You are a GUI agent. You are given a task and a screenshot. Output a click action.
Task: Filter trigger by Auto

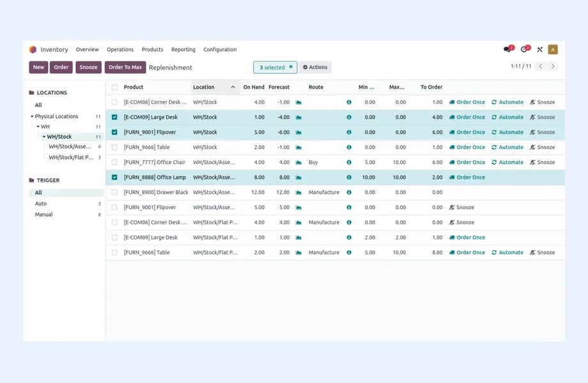(40, 203)
